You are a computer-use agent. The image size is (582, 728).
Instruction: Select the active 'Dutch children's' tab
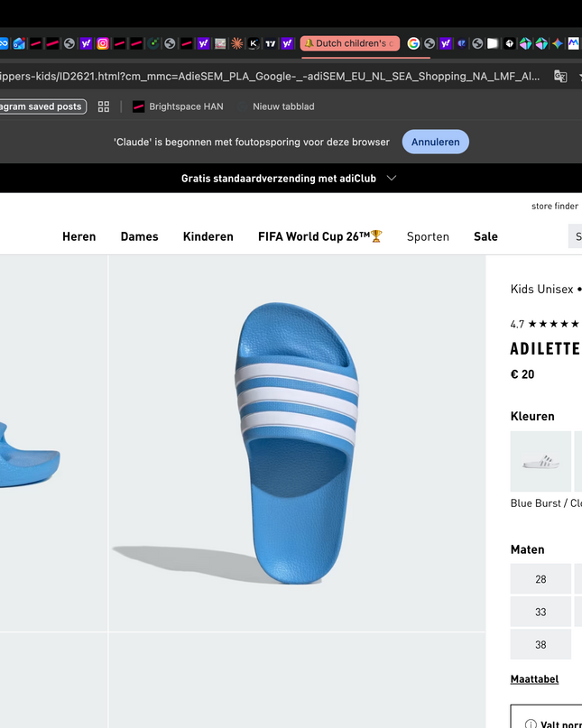point(350,43)
